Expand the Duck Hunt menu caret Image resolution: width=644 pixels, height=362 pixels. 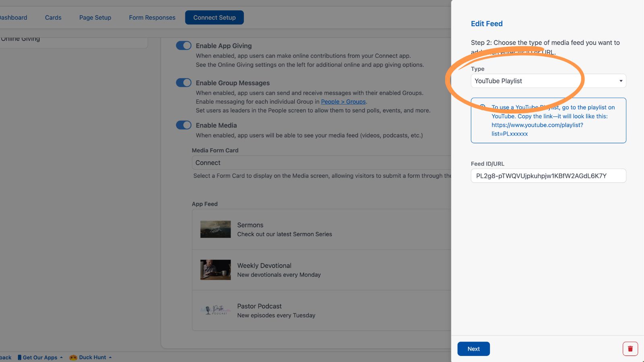(x=110, y=357)
